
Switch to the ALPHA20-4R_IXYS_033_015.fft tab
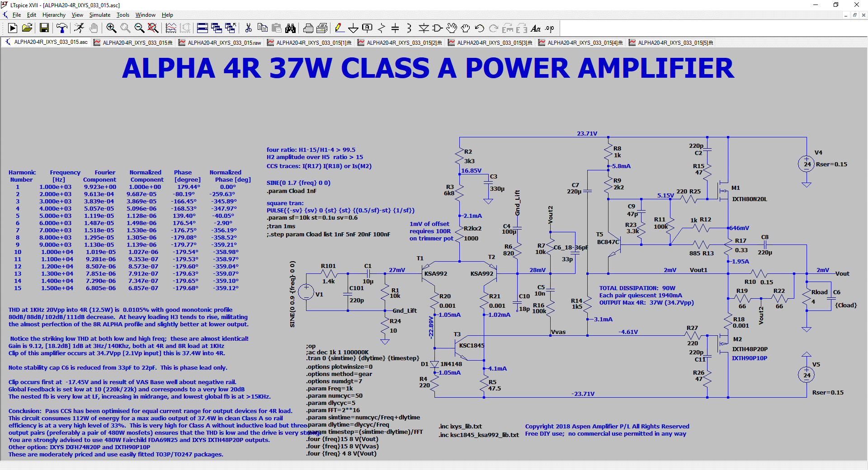pos(133,42)
